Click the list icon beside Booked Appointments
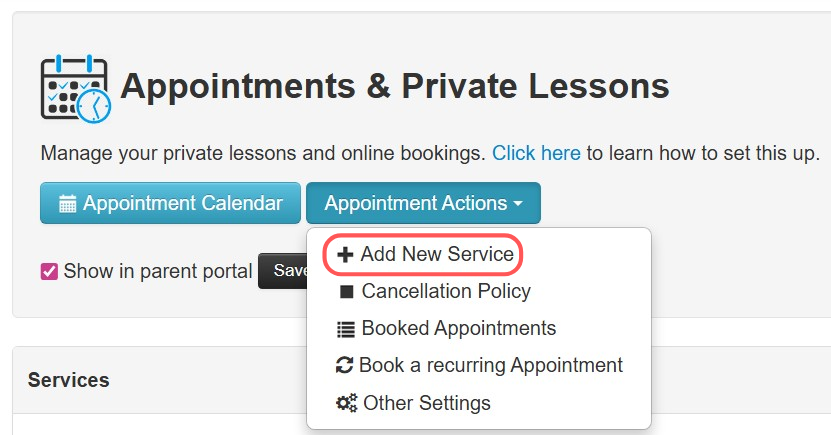The height and width of the screenshot is (435, 831). tap(346, 329)
